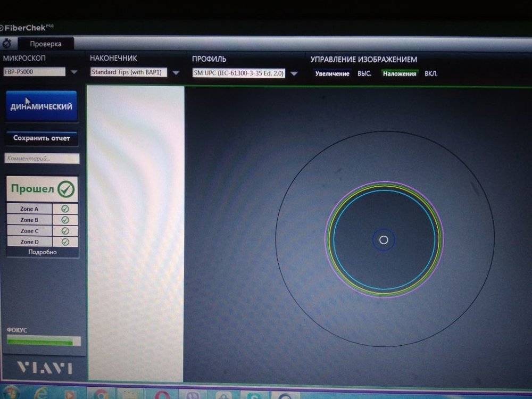The image size is (532, 399).
Task: Click the Комментарий comment input field
Action: pyautogui.click(x=41, y=159)
